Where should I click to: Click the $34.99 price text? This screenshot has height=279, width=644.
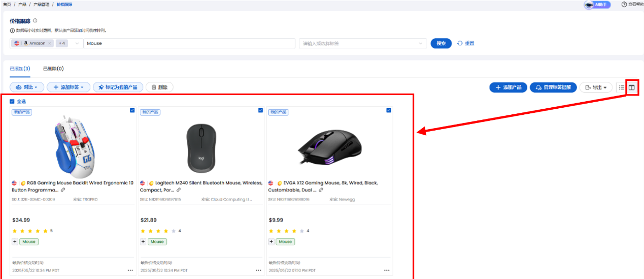click(21, 220)
